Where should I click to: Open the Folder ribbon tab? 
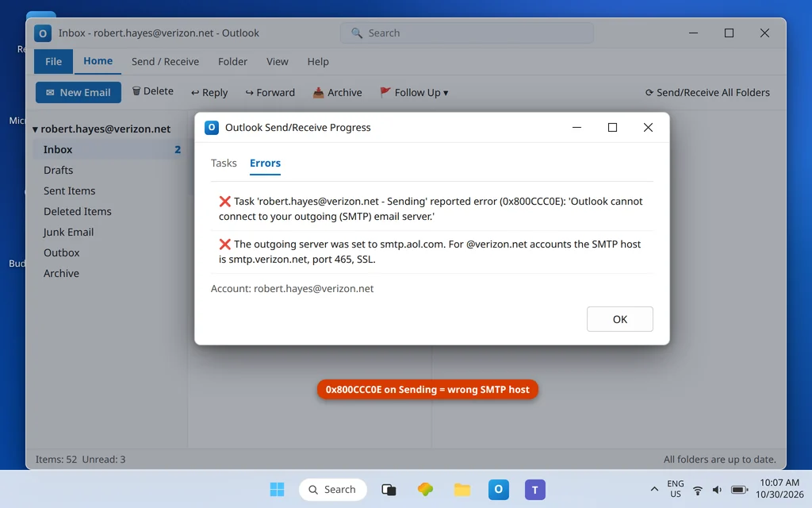232,62
